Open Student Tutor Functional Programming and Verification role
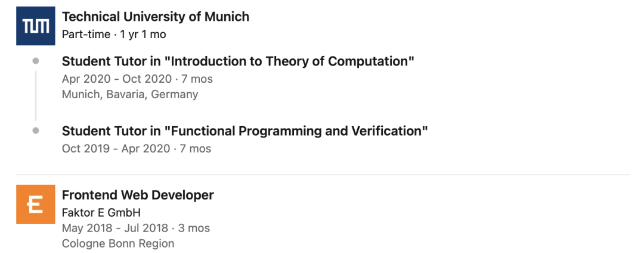 (245, 131)
